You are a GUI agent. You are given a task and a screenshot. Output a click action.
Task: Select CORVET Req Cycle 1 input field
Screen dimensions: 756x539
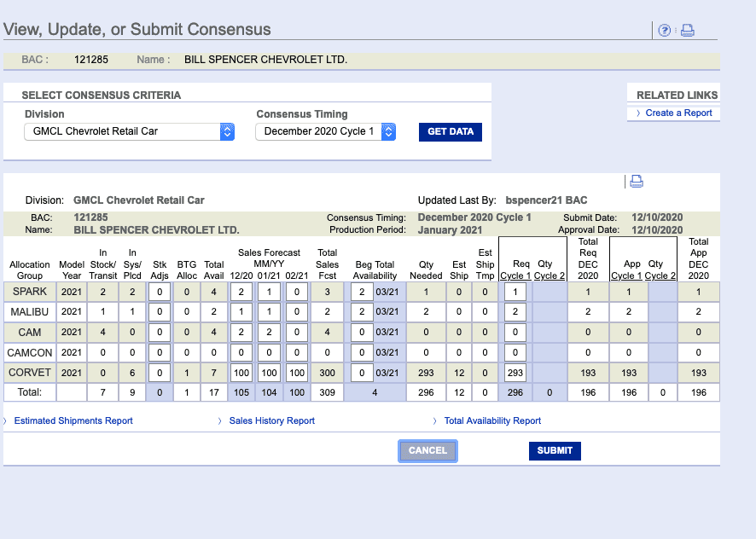515,373
